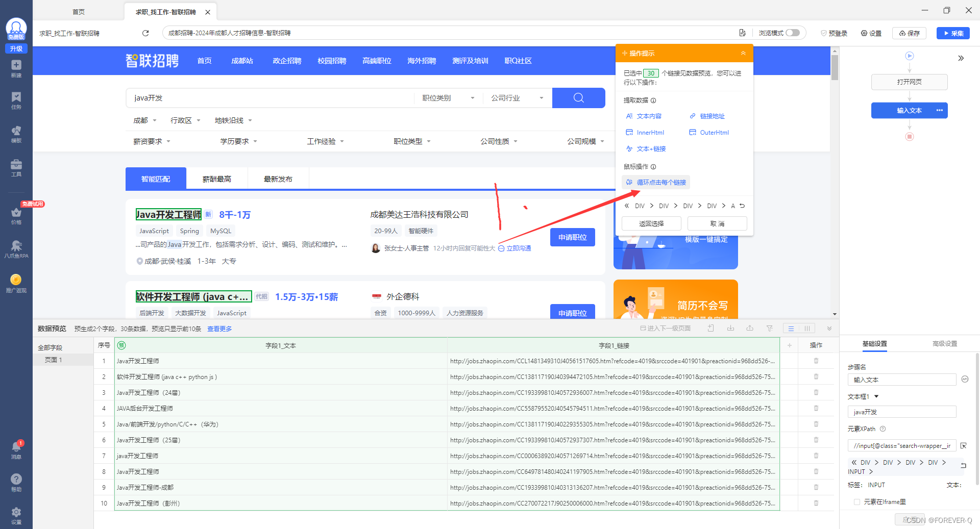The image size is (980, 529).
Task: Switch data preview to column layout view
Action: point(807,329)
